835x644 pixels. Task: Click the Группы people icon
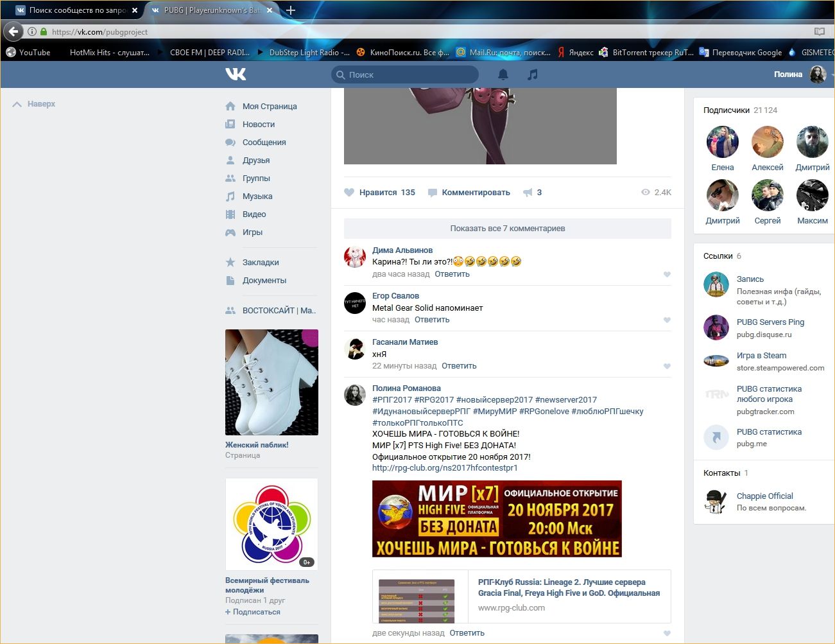pos(230,178)
